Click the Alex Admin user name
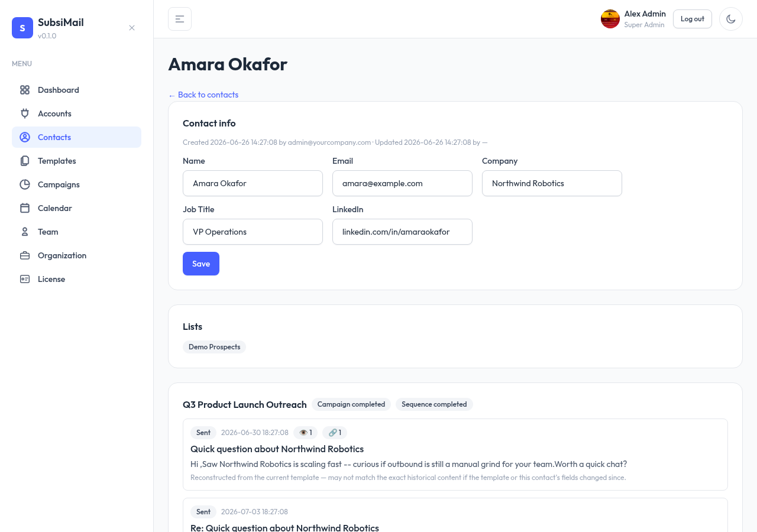This screenshot has width=757, height=532. (x=645, y=14)
